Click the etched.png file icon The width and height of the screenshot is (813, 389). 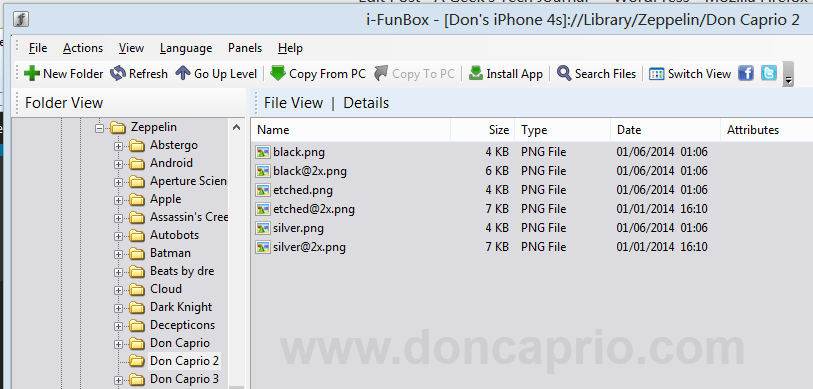coord(263,190)
